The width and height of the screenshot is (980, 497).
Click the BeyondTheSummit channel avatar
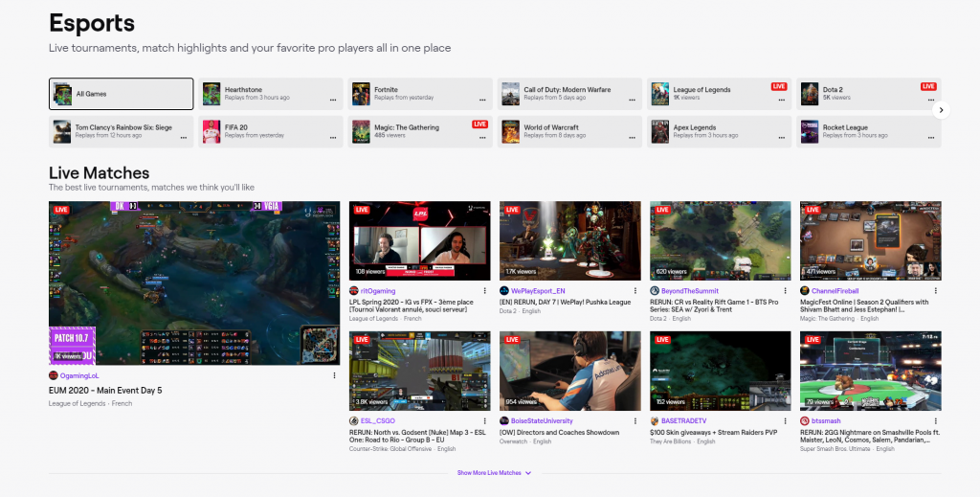(x=655, y=291)
